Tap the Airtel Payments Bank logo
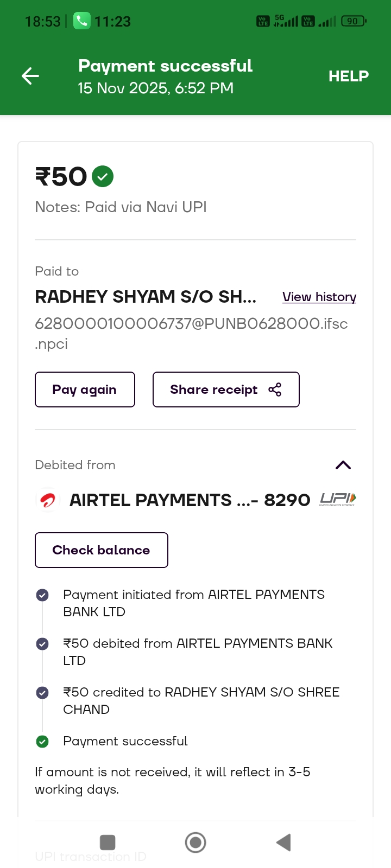This screenshot has width=391, height=868. pyautogui.click(x=47, y=500)
